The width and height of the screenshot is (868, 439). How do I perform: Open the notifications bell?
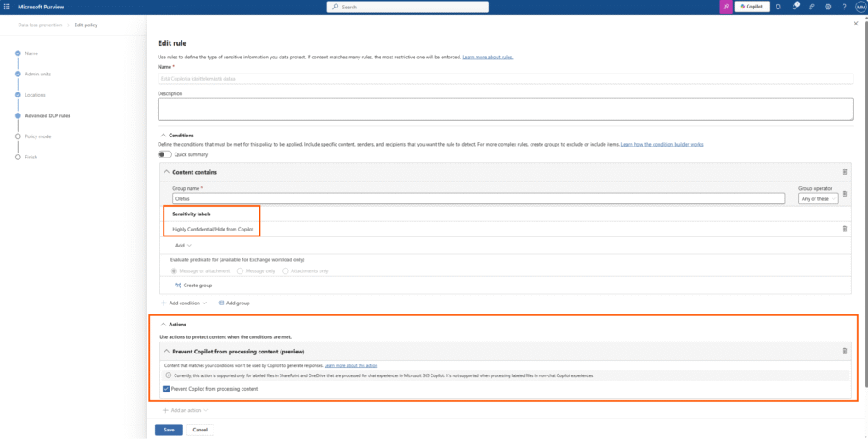pyautogui.click(x=778, y=7)
